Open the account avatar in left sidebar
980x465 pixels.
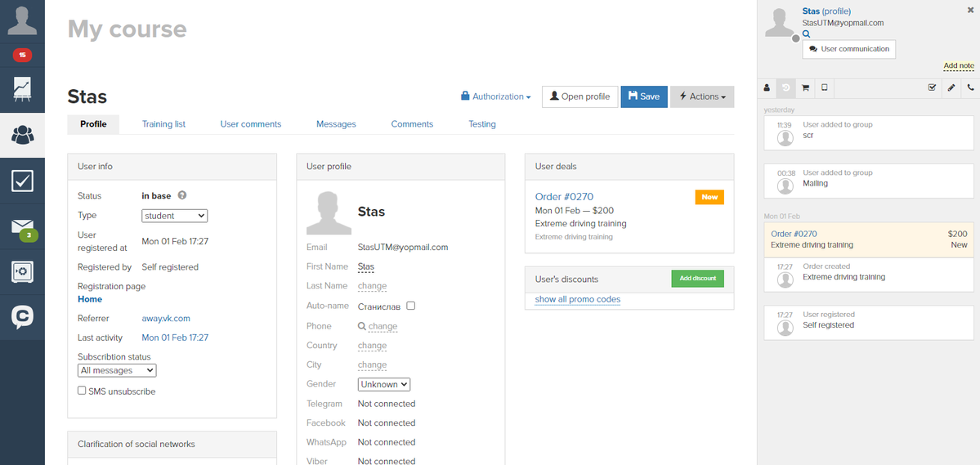22,20
